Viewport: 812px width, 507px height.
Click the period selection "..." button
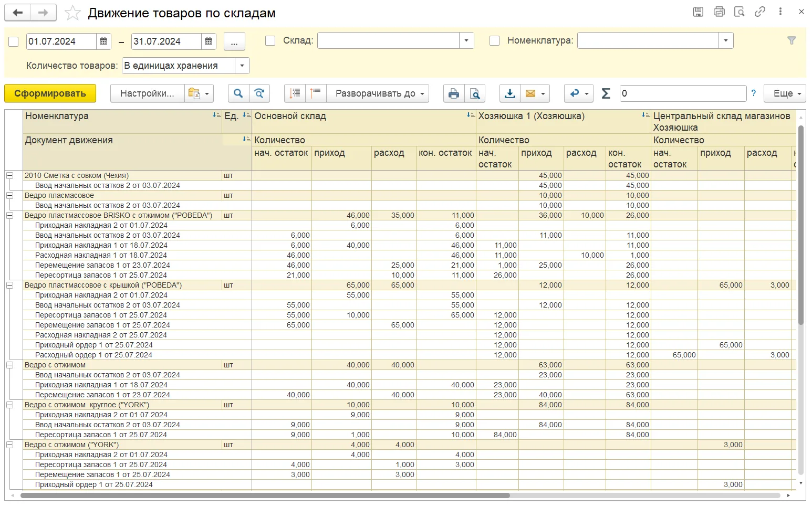point(234,41)
